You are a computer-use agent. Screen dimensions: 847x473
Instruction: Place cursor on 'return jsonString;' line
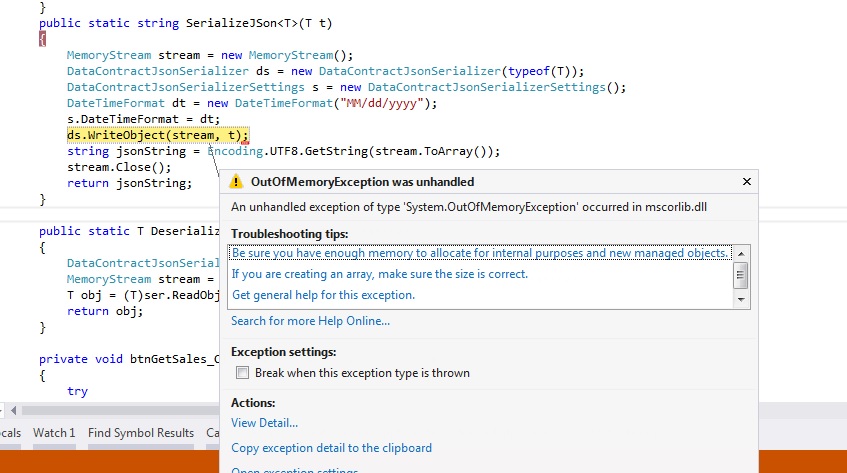129,183
